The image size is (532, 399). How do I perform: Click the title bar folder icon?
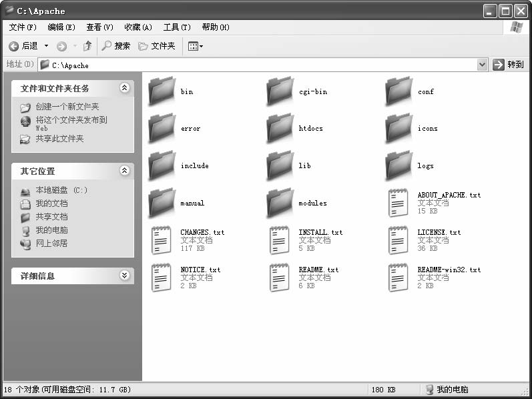tap(9, 10)
